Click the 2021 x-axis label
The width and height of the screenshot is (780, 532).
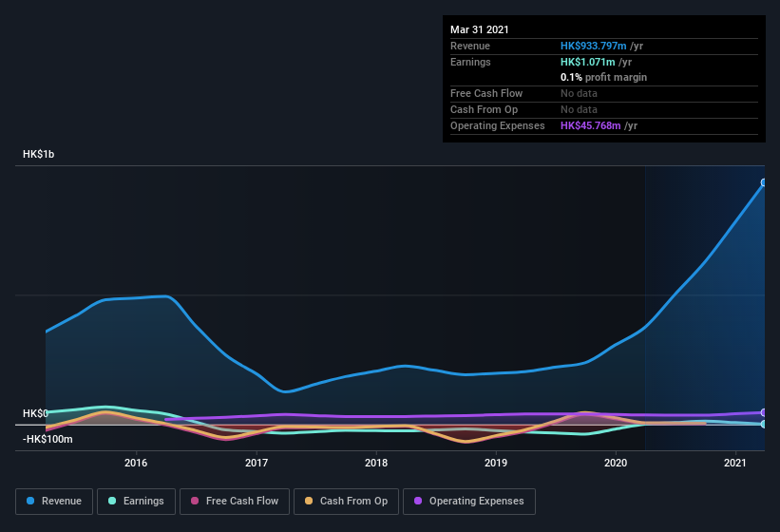pos(735,463)
